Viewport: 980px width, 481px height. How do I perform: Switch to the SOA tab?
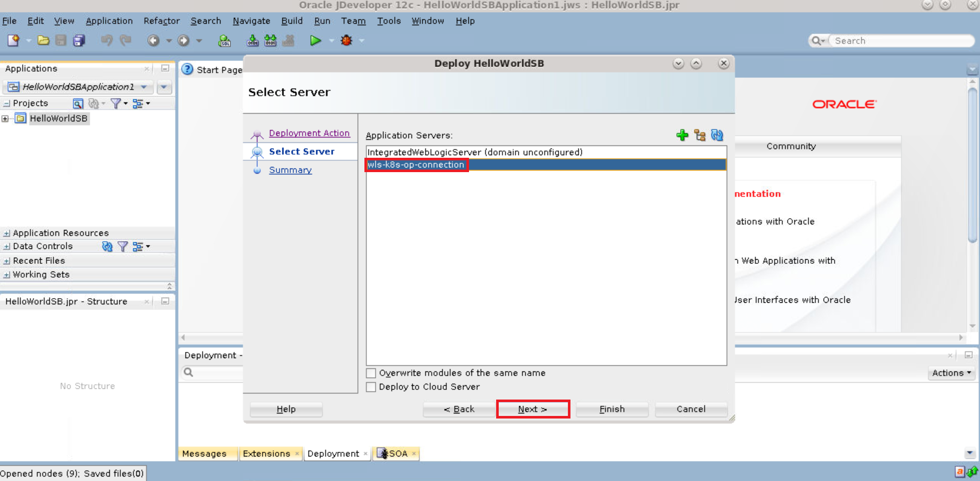[397, 454]
